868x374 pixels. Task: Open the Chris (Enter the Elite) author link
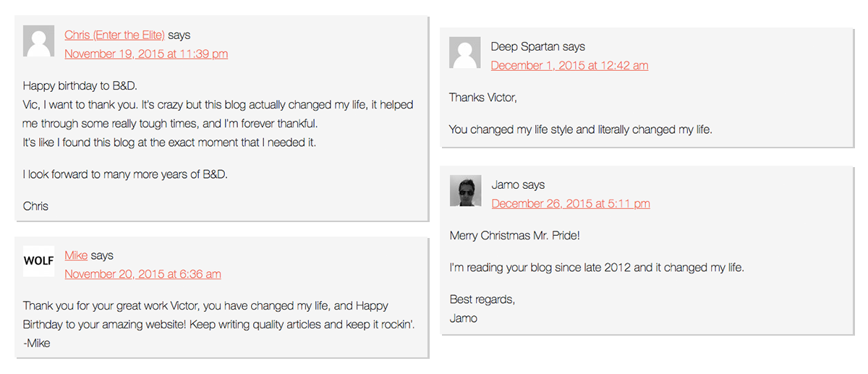tap(114, 35)
